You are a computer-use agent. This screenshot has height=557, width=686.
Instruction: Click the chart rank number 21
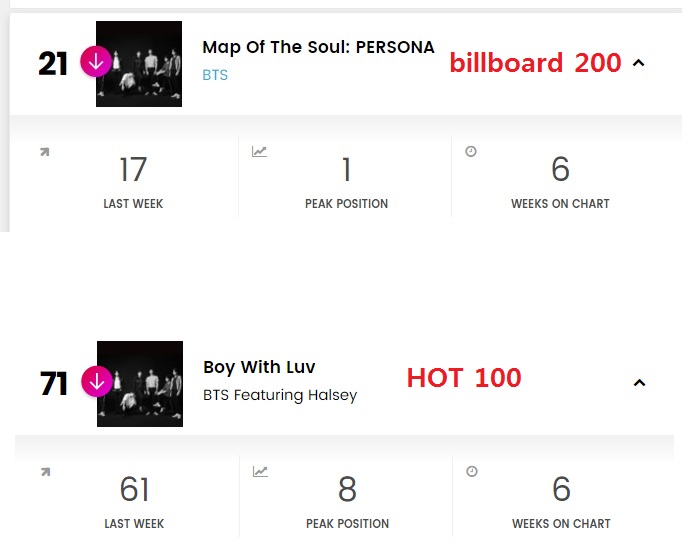pyautogui.click(x=52, y=64)
